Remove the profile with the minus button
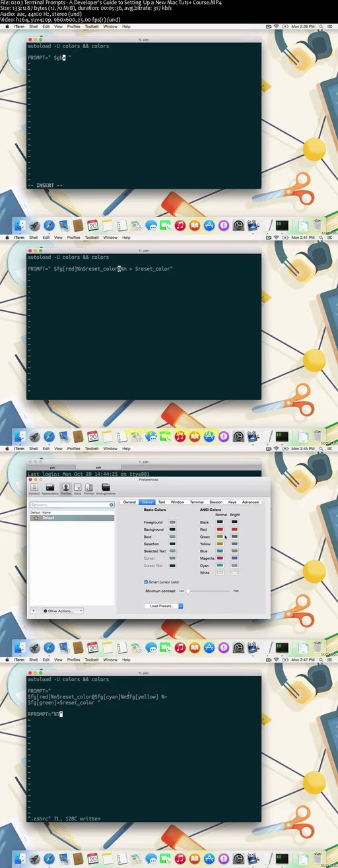This screenshot has height=868, width=338. [x=39, y=611]
